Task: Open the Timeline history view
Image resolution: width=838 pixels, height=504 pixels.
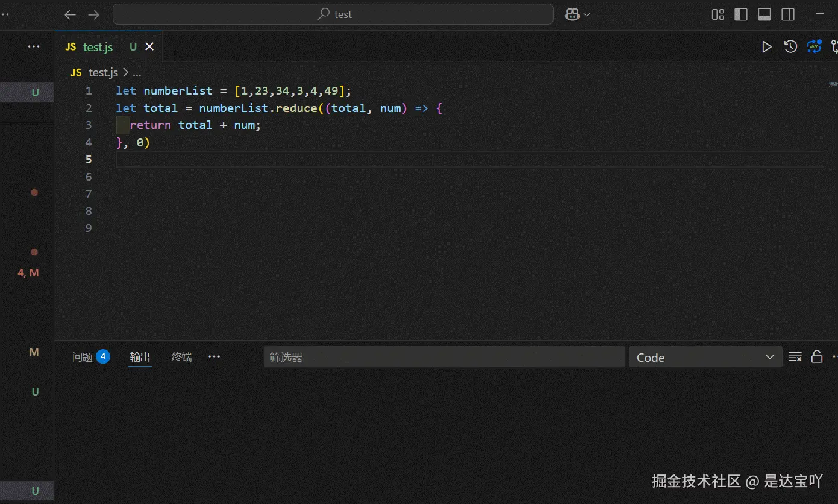Action: (790, 46)
